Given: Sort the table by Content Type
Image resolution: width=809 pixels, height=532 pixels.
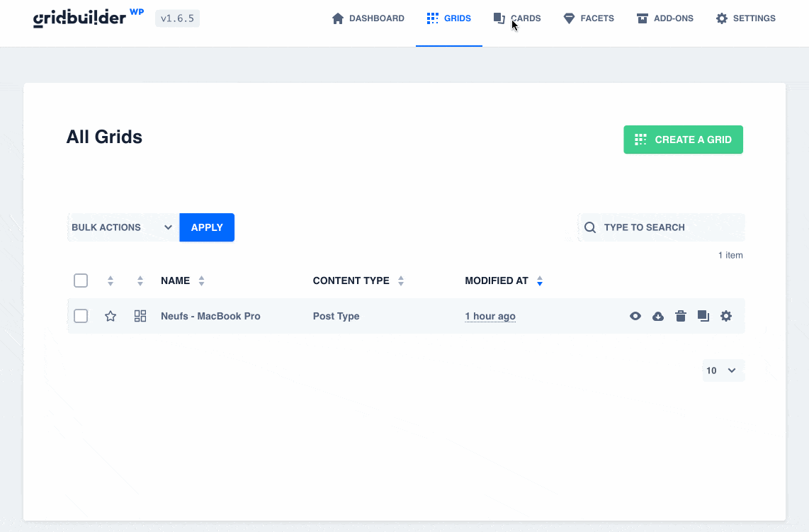Looking at the screenshot, I should 358,281.
